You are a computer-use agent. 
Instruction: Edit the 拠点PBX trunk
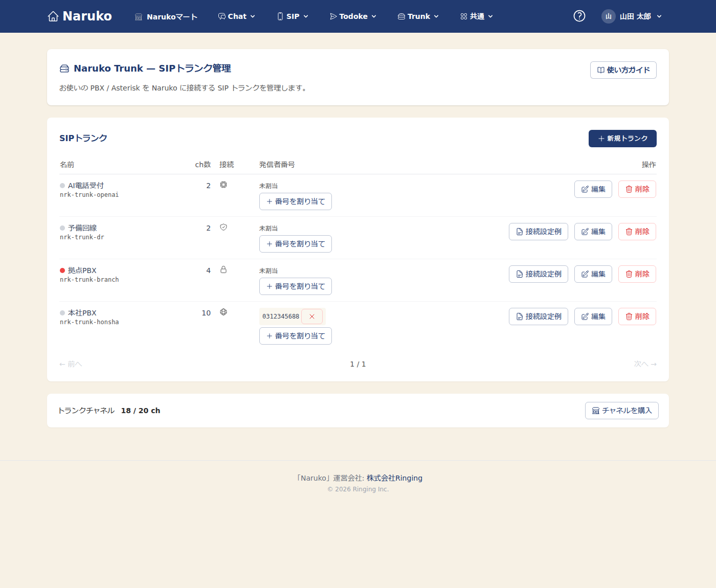[x=593, y=274]
